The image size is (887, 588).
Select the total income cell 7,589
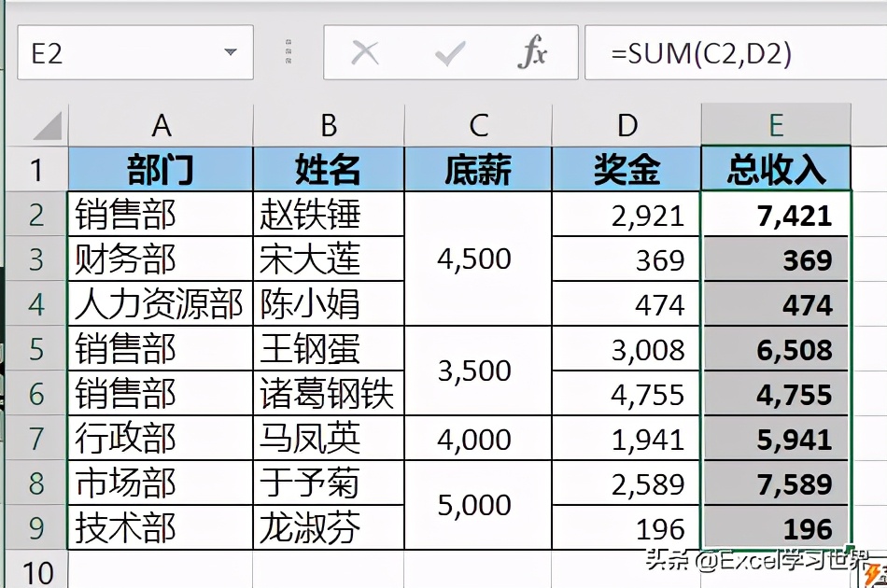coord(776,483)
